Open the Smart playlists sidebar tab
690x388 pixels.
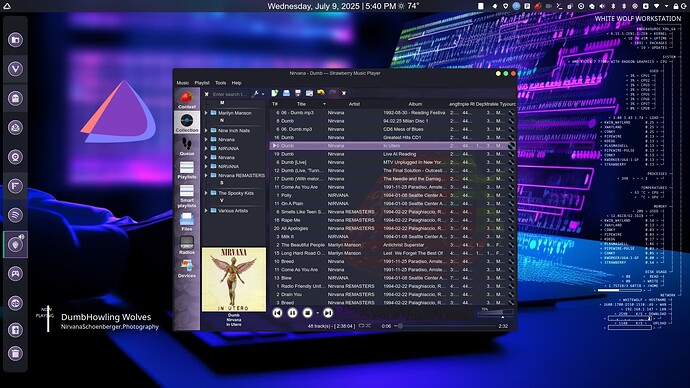pyautogui.click(x=187, y=196)
